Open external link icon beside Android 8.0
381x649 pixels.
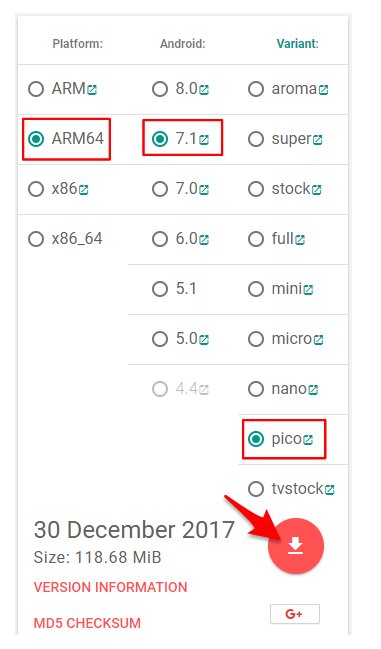pos(204,89)
